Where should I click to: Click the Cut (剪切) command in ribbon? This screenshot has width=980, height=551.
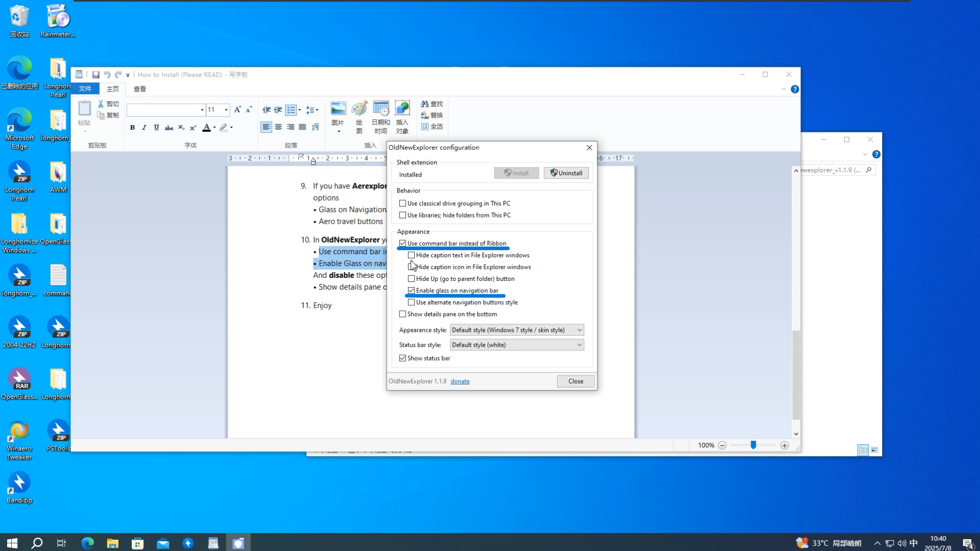[x=108, y=104]
